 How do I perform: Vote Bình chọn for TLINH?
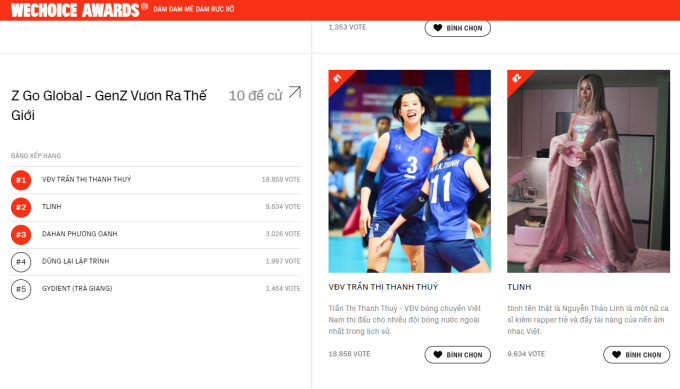(636, 355)
